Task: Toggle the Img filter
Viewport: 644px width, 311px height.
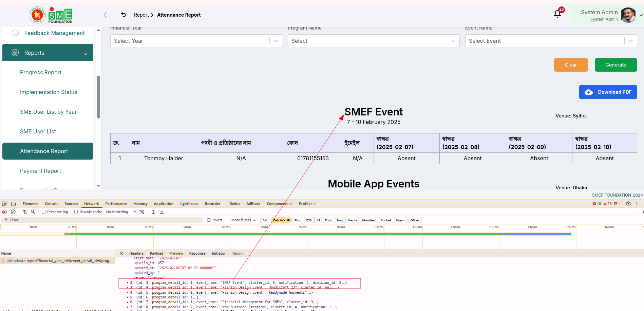Action: 340,220
